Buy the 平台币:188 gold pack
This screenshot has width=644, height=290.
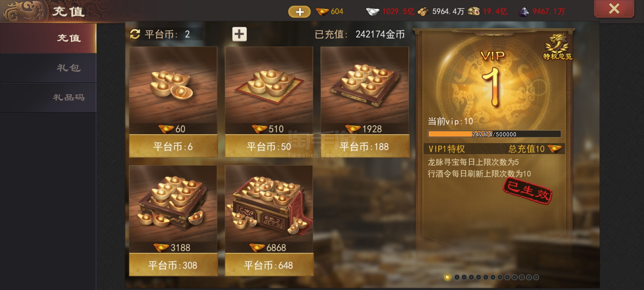pyautogui.click(x=365, y=146)
